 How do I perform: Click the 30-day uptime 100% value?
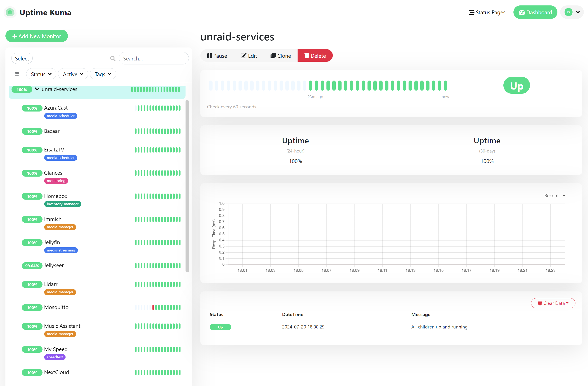tap(487, 161)
